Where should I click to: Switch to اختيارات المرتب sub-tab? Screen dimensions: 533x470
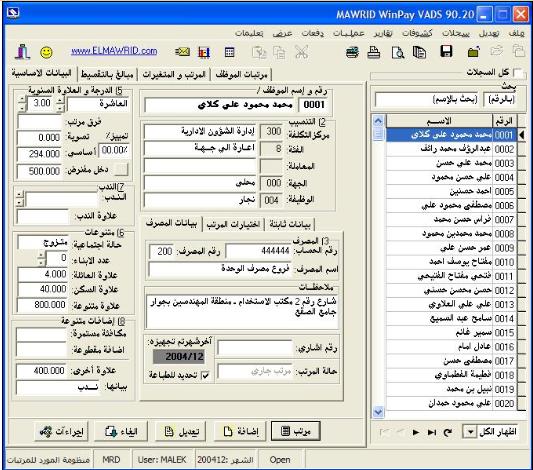[233, 224]
